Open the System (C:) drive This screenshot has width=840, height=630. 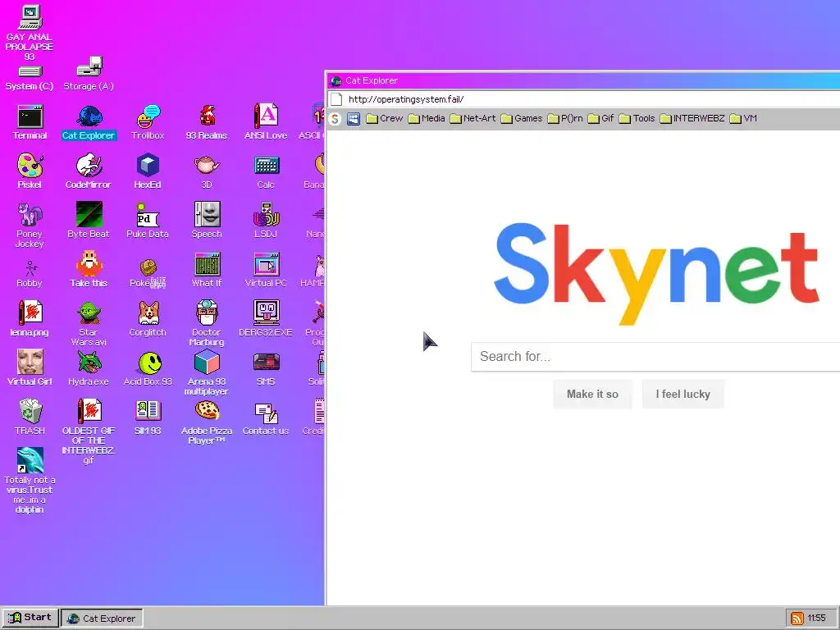(x=30, y=78)
